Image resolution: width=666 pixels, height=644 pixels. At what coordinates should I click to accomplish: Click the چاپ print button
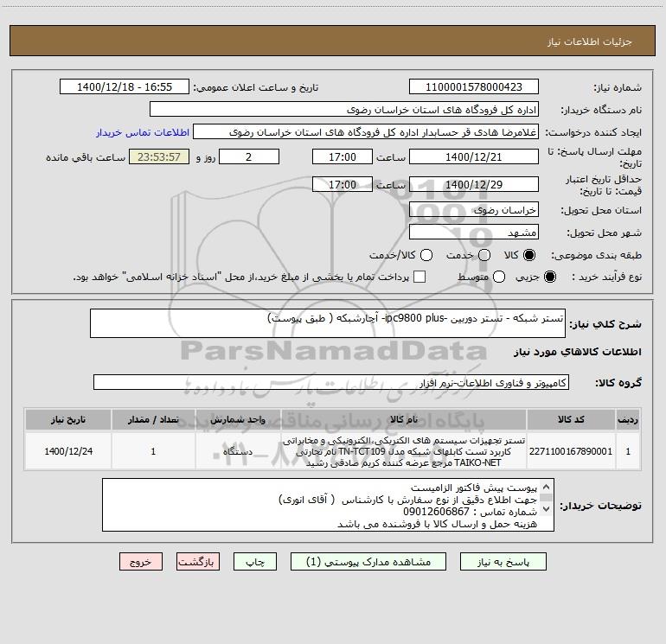[x=255, y=562]
